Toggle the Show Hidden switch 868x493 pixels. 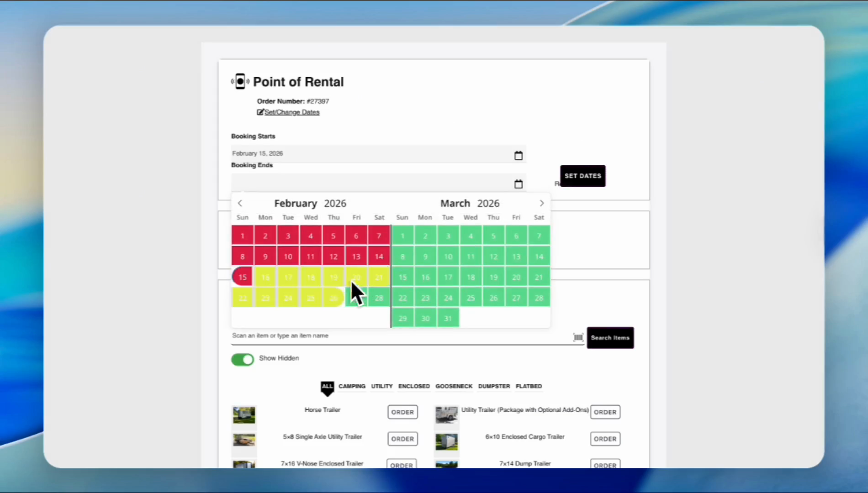243,359
